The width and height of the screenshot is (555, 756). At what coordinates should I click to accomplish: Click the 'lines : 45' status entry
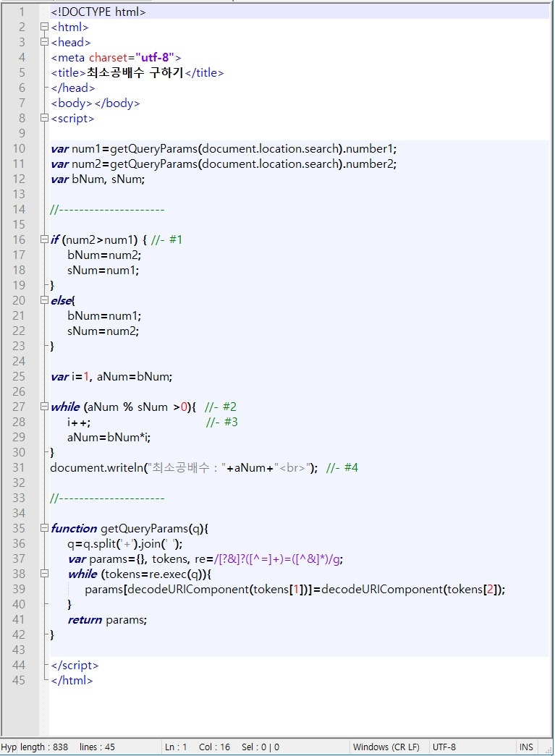[97, 747]
